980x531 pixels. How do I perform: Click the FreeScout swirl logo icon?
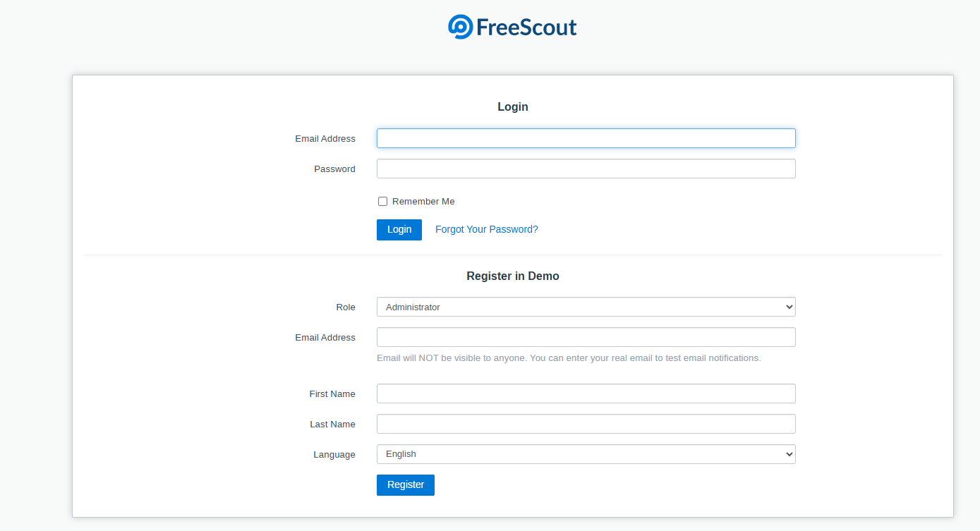(x=460, y=27)
